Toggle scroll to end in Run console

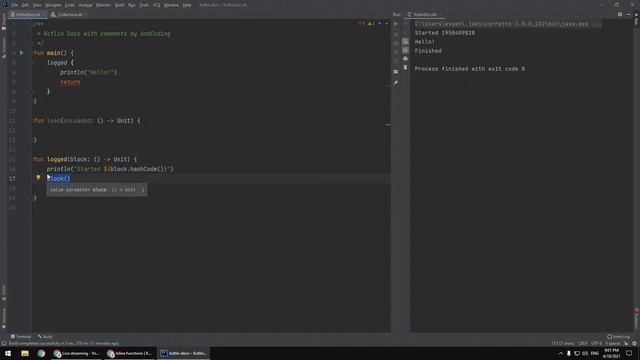point(405,50)
